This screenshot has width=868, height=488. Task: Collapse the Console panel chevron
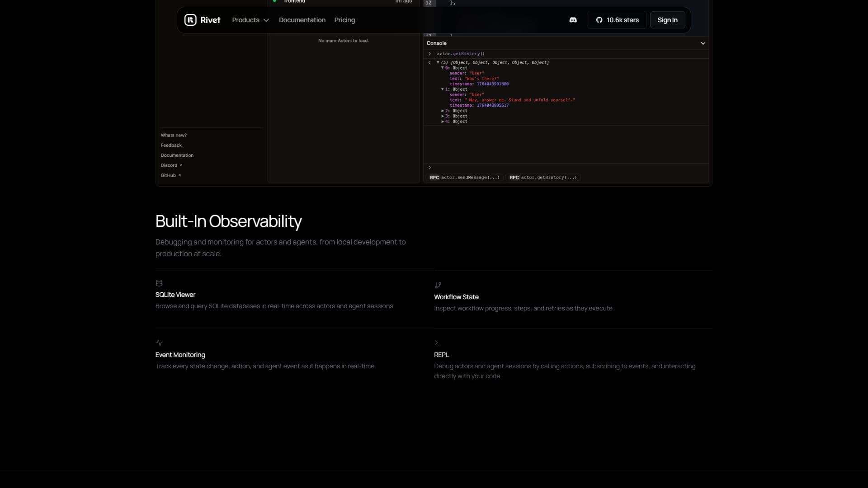[x=703, y=43]
